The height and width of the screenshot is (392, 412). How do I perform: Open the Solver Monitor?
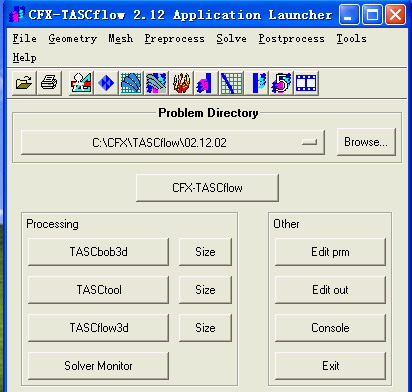(x=98, y=366)
